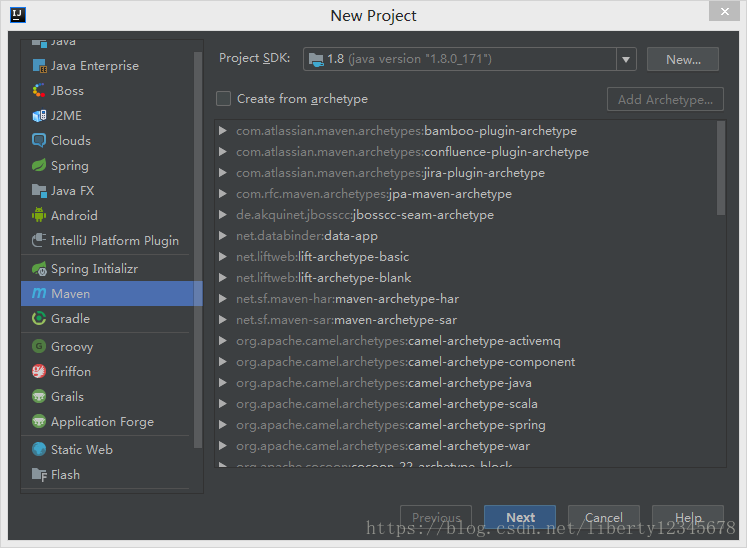
Task: Click the Add Archetype... button
Action: pyautogui.click(x=665, y=99)
